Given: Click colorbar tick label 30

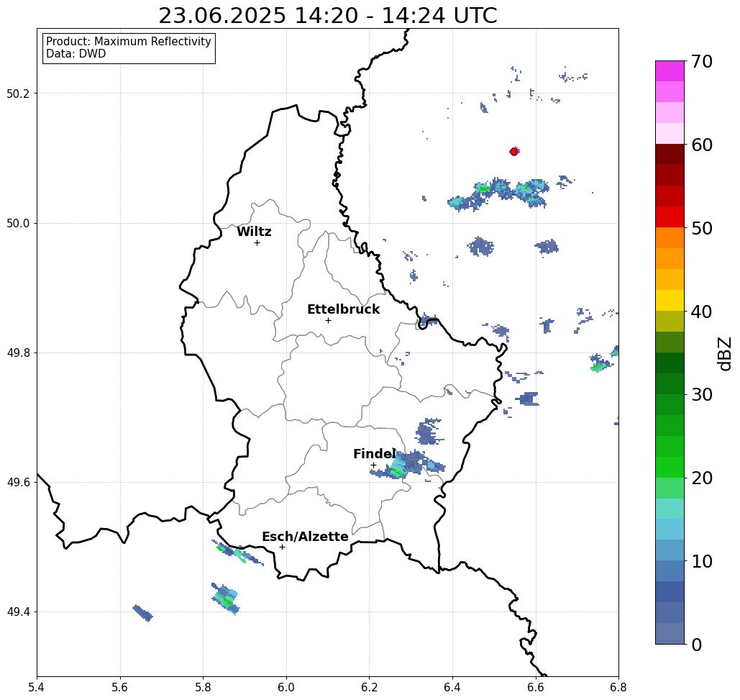Looking at the screenshot, I should point(702,395).
